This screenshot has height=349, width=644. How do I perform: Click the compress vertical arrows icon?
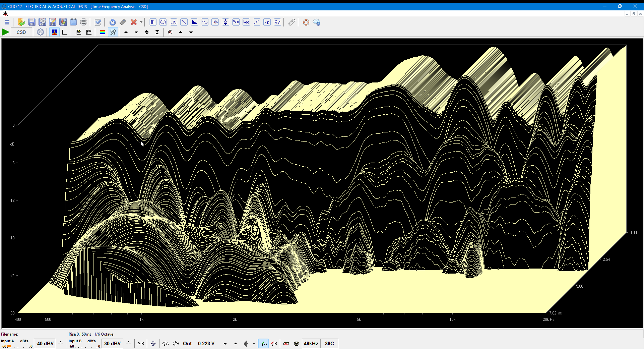click(x=157, y=32)
